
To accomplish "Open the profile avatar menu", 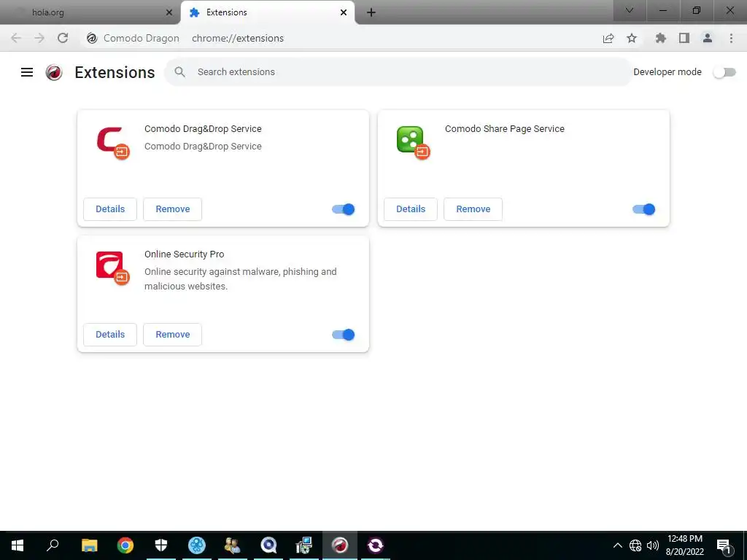I will (708, 38).
